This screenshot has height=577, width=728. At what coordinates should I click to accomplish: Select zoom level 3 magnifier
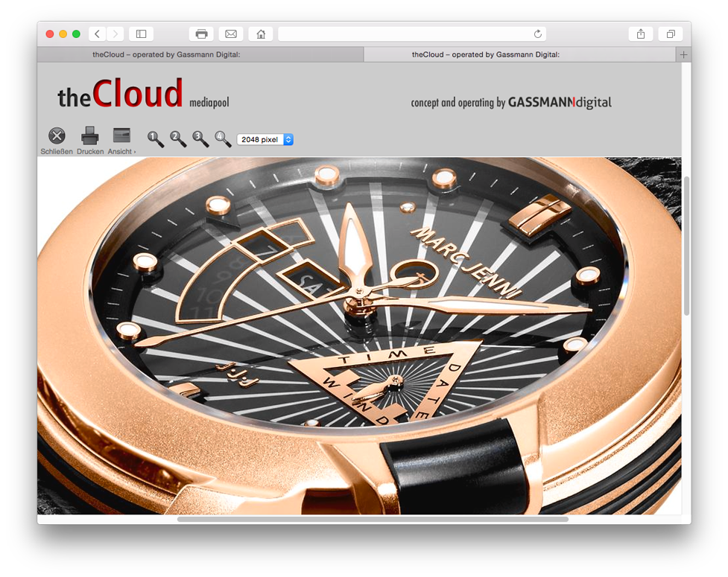tap(200, 138)
